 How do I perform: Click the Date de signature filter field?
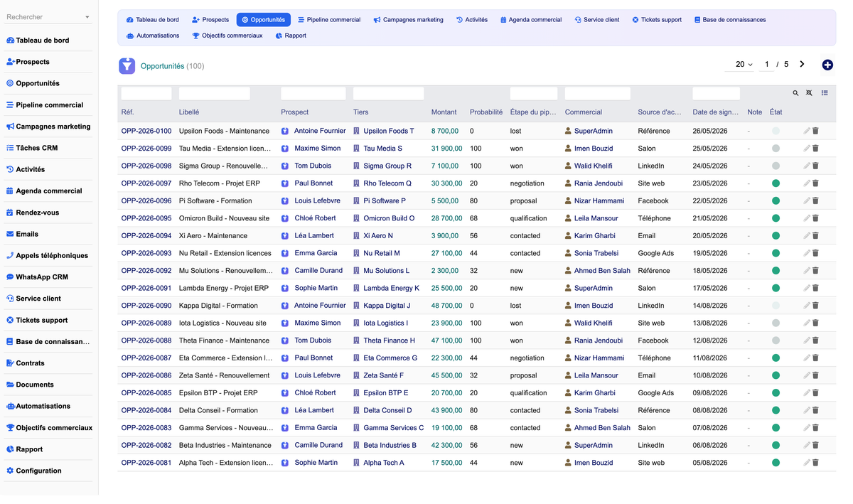coord(717,93)
